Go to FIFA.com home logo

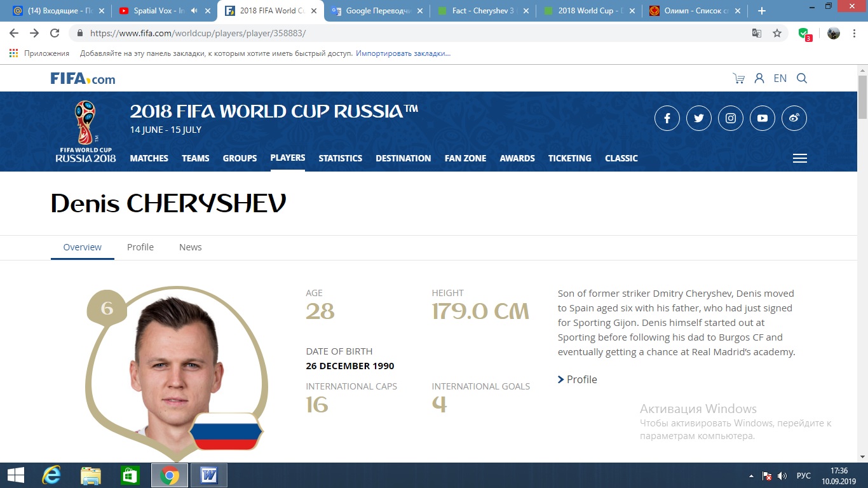tap(83, 79)
